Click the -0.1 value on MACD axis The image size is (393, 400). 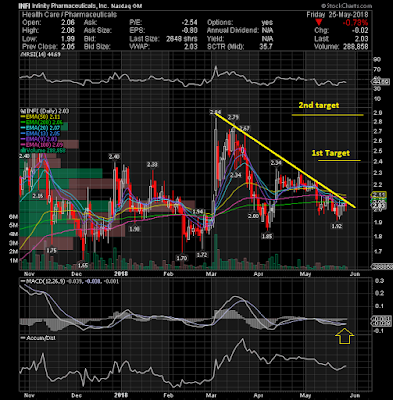click(379, 331)
